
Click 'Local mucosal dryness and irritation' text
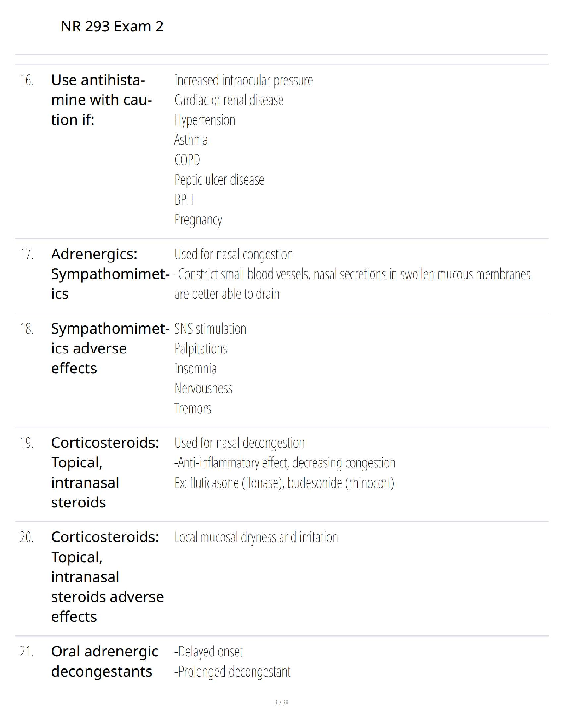click(x=256, y=537)
